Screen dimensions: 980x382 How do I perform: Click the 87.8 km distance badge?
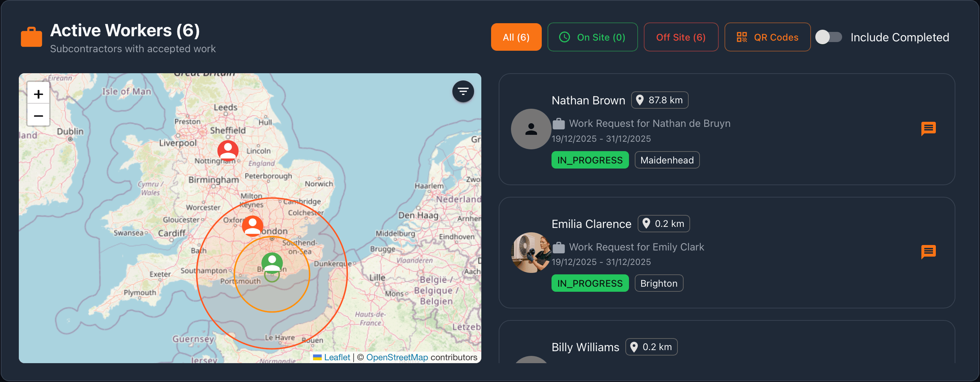659,100
